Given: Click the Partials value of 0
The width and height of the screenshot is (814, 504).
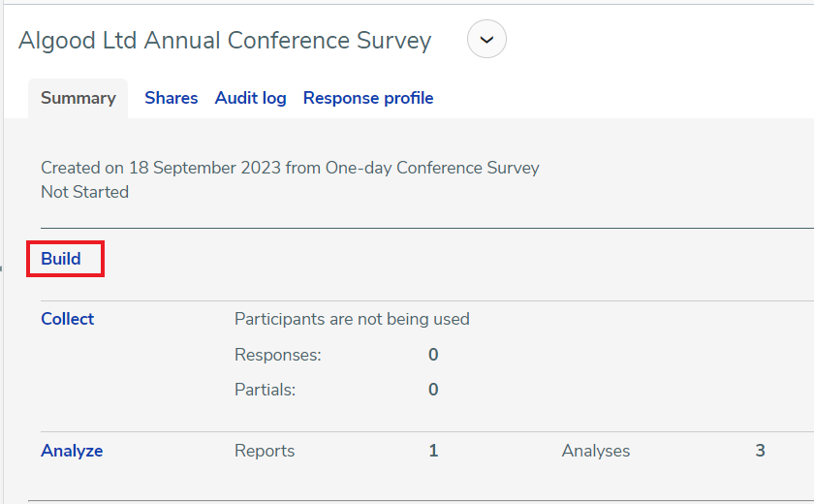Looking at the screenshot, I should [x=433, y=390].
